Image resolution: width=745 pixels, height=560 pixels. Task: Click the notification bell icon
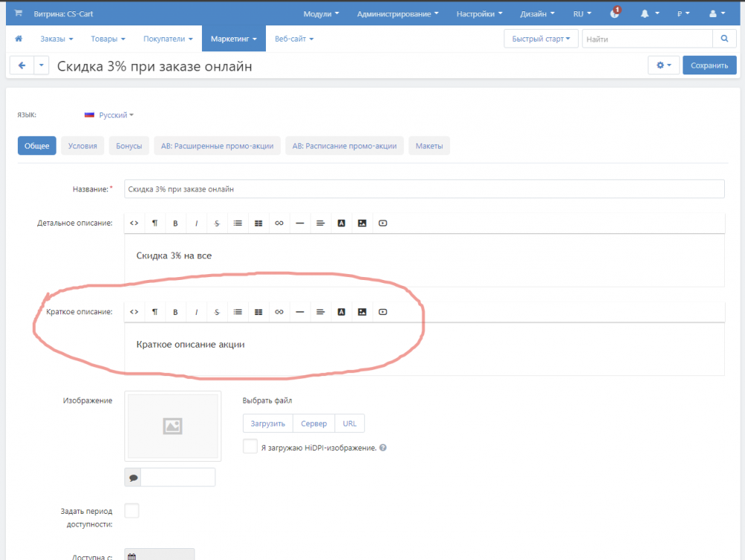pyautogui.click(x=645, y=13)
